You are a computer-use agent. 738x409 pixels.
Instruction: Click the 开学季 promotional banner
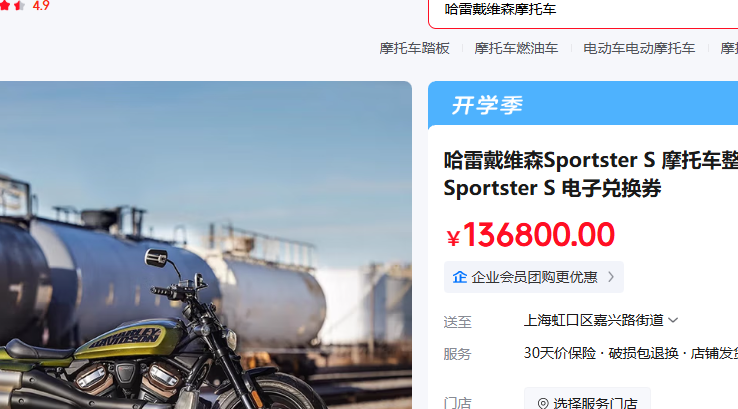point(583,104)
